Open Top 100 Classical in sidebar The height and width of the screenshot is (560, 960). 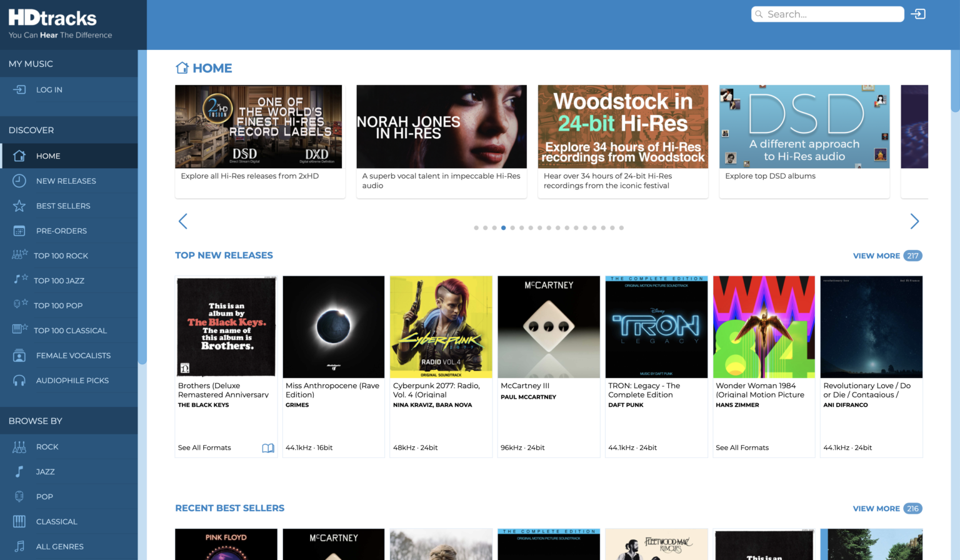coord(70,331)
